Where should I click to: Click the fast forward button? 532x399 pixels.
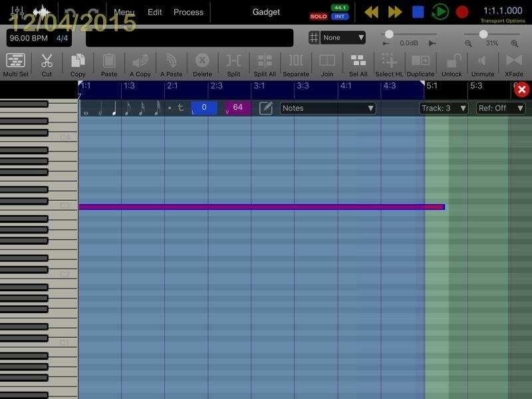[395, 12]
